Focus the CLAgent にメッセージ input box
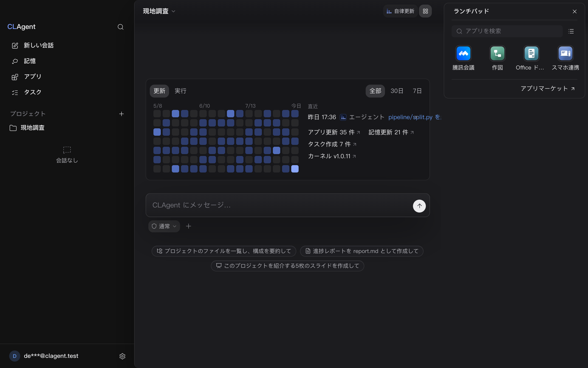Image resolution: width=588 pixels, height=368 pixels. [280, 205]
